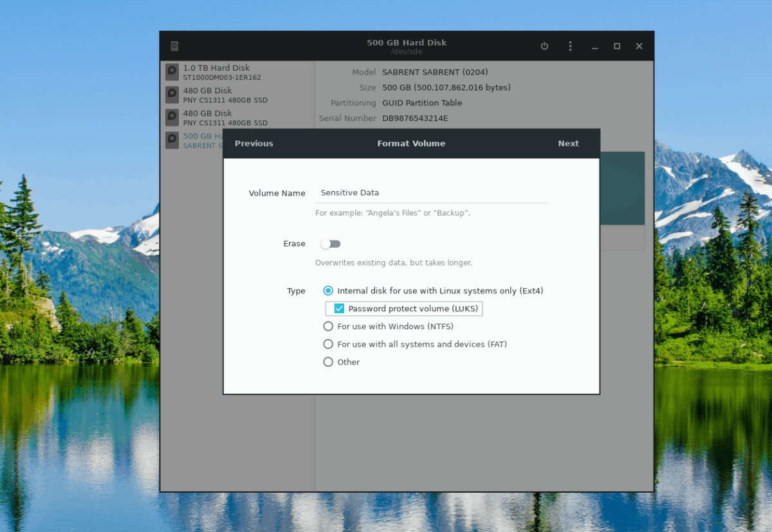
Task: Select the second 480 GB Disk icon
Action: point(172,118)
